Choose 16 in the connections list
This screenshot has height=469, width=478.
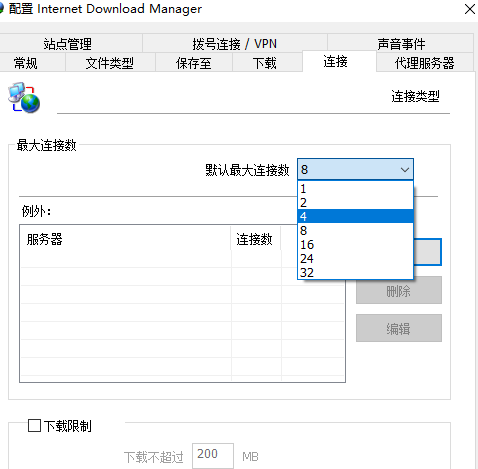coord(355,244)
